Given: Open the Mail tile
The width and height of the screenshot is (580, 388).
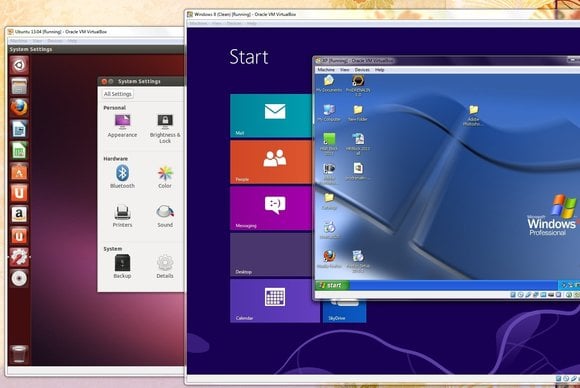Looking at the screenshot, I should [271, 115].
